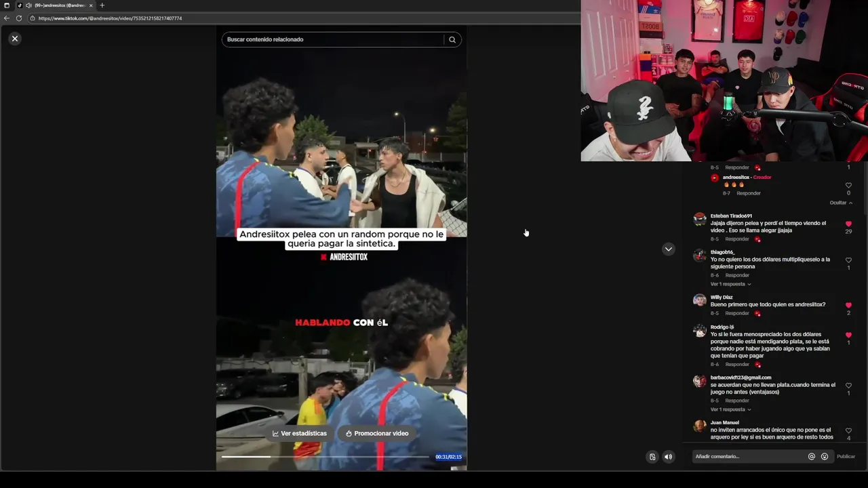Click the creator-liked badge on Rodrigo's comment

point(757,365)
